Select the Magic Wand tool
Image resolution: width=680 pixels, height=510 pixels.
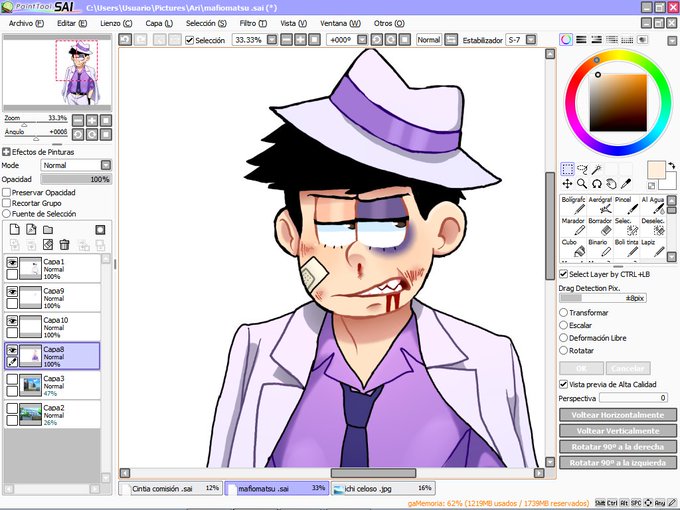[x=597, y=169]
